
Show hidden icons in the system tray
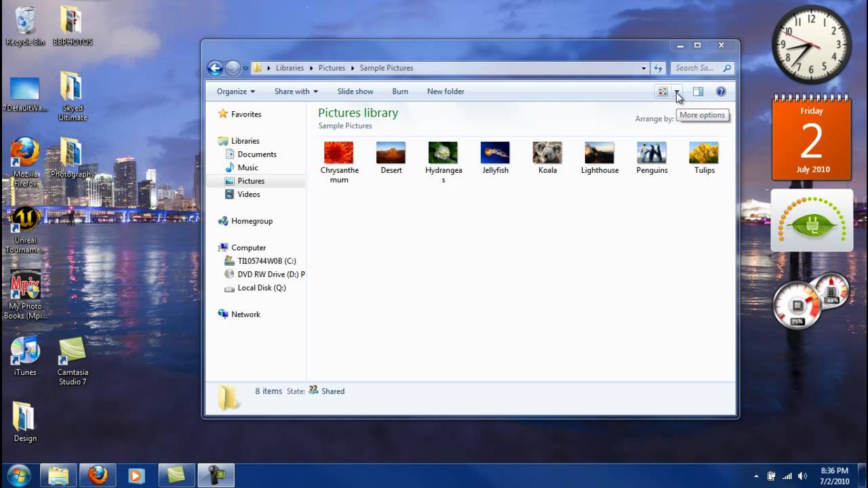click(x=757, y=476)
